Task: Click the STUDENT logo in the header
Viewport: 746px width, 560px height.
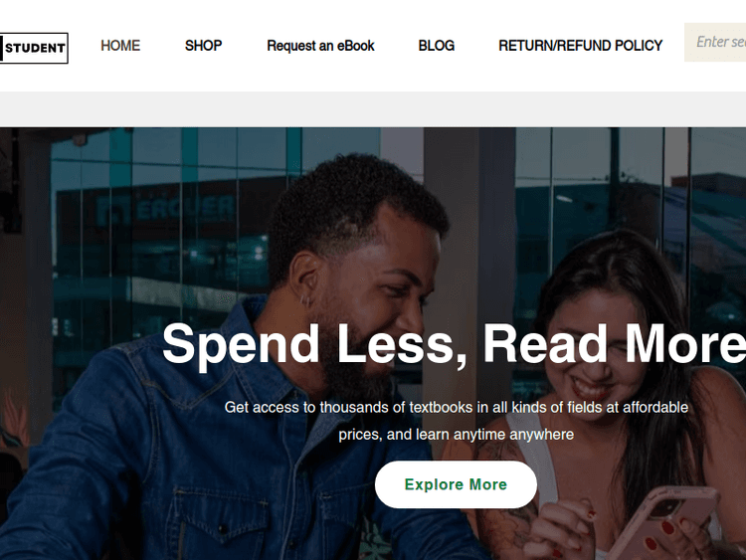Action: click(x=34, y=48)
